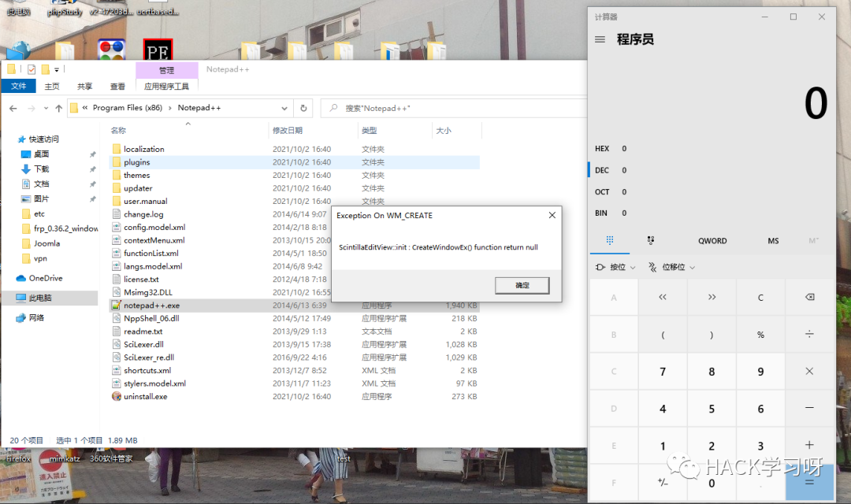The height and width of the screenshot is (504, 851).
Task: Click the close parenthesis key
Action: point(712,335)
